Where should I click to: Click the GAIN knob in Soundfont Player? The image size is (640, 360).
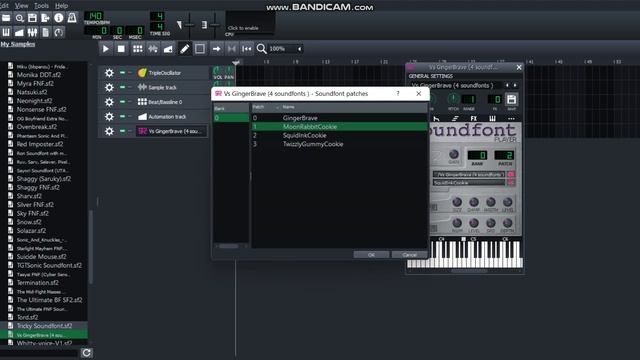click(453, 154)
